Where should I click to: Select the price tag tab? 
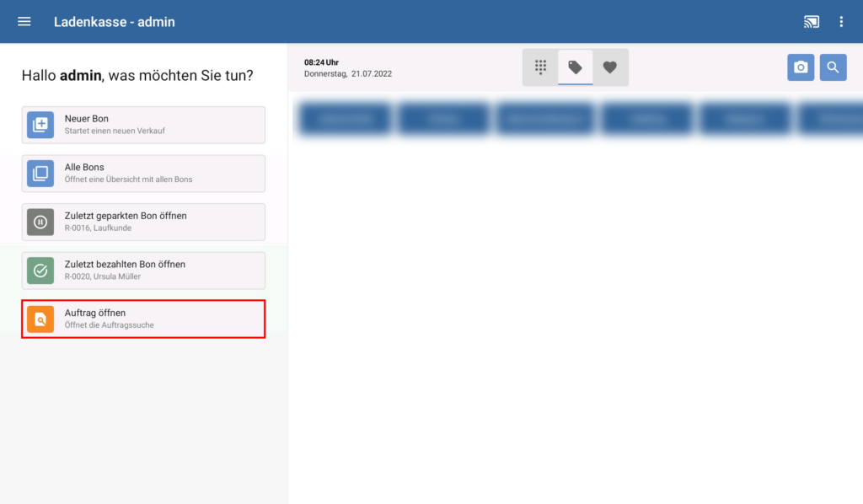576,67
